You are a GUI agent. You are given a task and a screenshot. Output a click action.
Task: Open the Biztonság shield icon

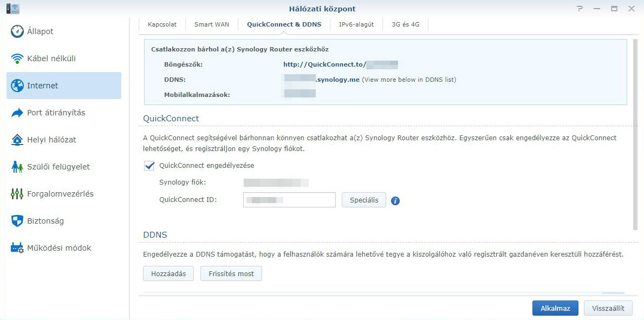(x=17, y=221)
